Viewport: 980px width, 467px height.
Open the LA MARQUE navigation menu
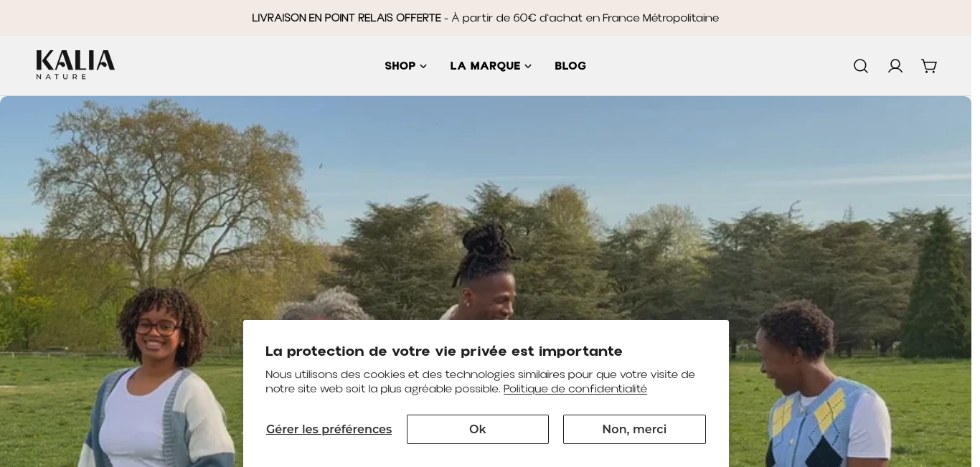pyautogui.click(x=491, y=66)
